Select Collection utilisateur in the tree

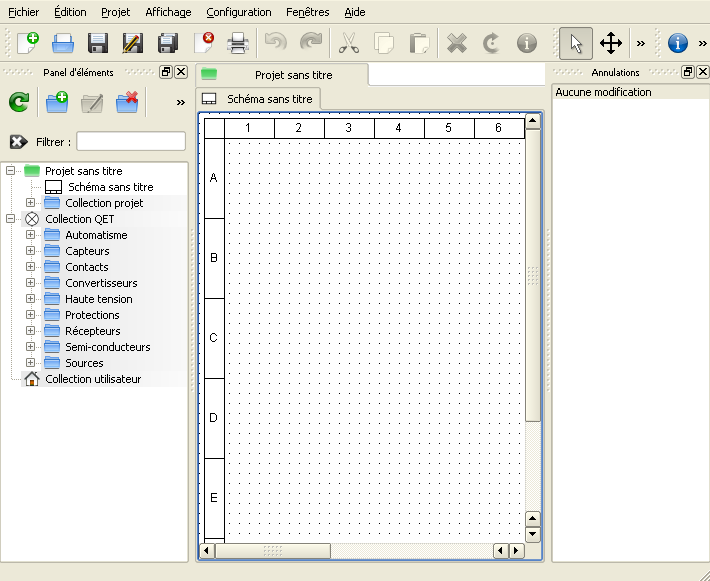(93, 379)
